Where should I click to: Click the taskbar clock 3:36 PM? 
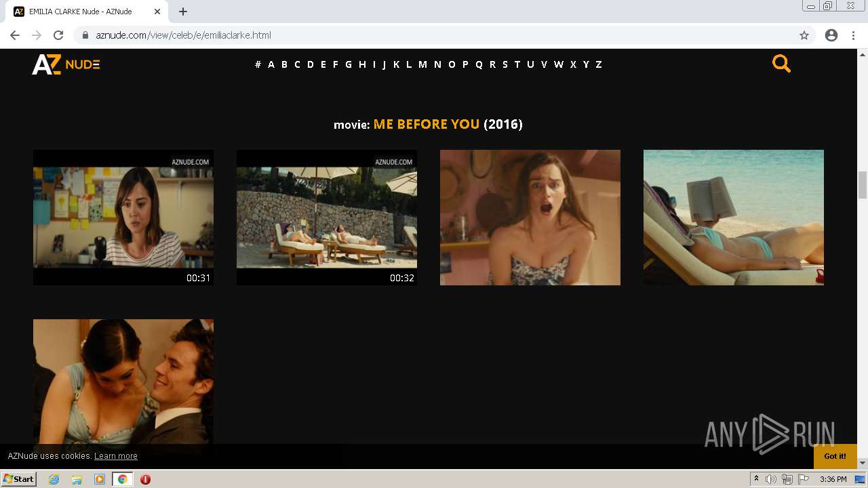[833, 479]
